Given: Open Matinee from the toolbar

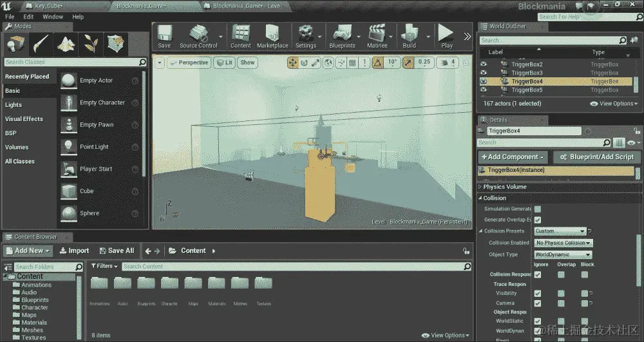Looking at the screenshot, I should pyautogui.click(x=377, y=36).
